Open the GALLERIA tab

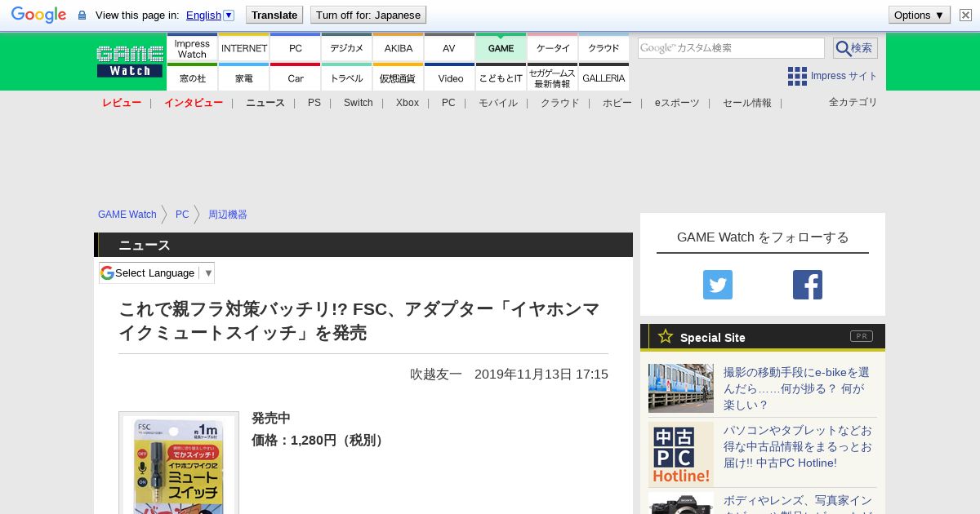point(604,78)
